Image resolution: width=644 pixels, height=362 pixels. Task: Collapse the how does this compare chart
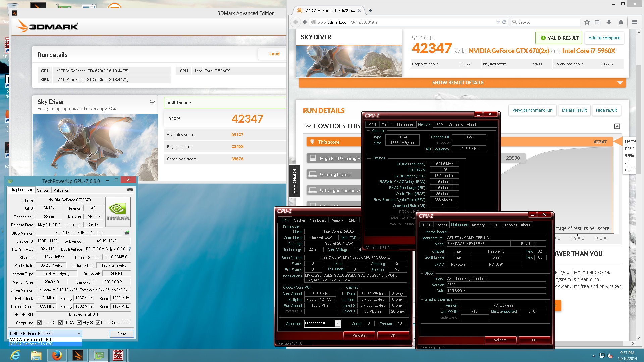tap(617, 126)
